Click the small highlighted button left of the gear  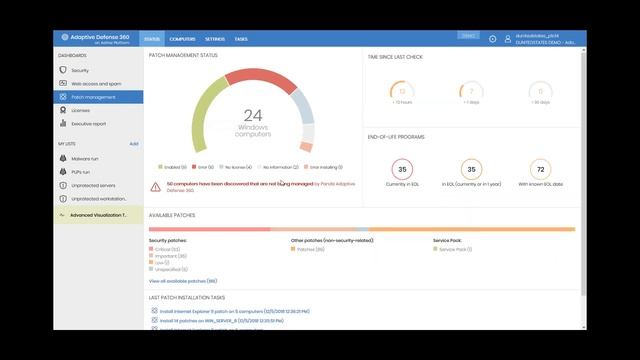468,36
